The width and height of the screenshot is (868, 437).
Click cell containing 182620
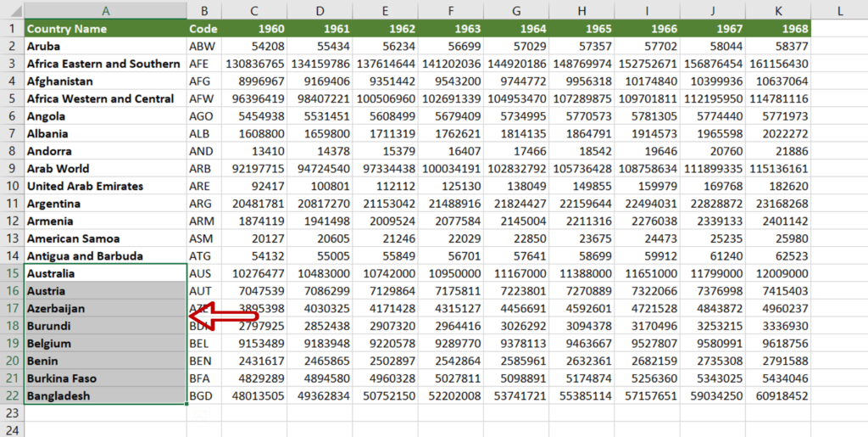[778, 186]
